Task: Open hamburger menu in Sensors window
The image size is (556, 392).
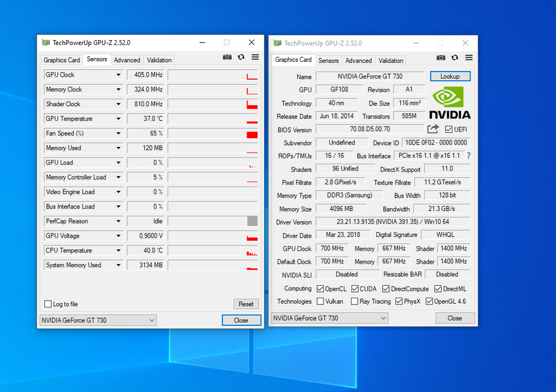Action: pos(255,57)
